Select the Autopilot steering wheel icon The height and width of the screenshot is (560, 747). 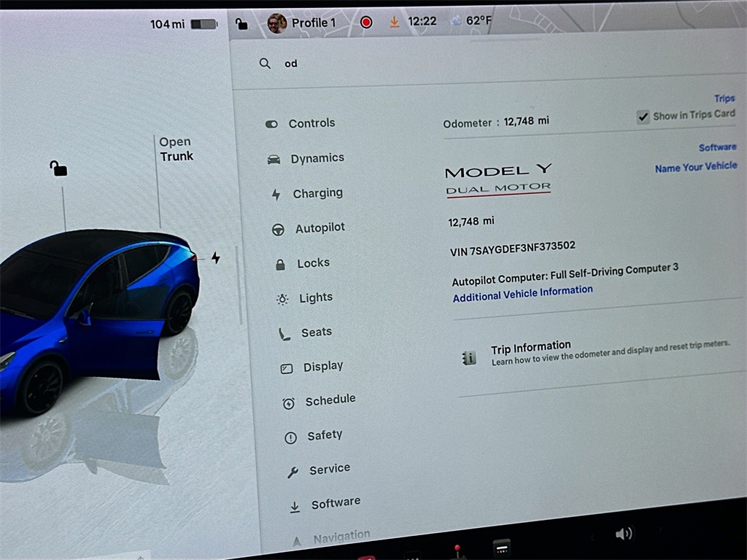click(279, 228)
